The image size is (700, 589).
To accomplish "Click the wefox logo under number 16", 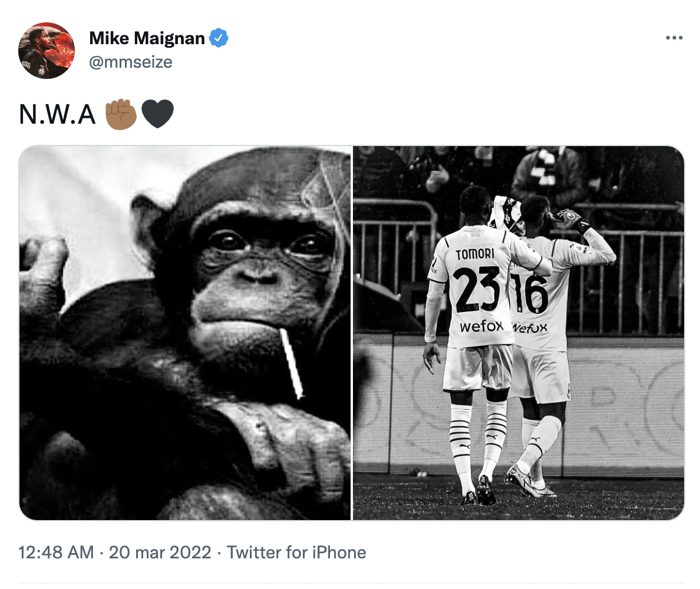I will pyautogui.click(x=530, y=327).
